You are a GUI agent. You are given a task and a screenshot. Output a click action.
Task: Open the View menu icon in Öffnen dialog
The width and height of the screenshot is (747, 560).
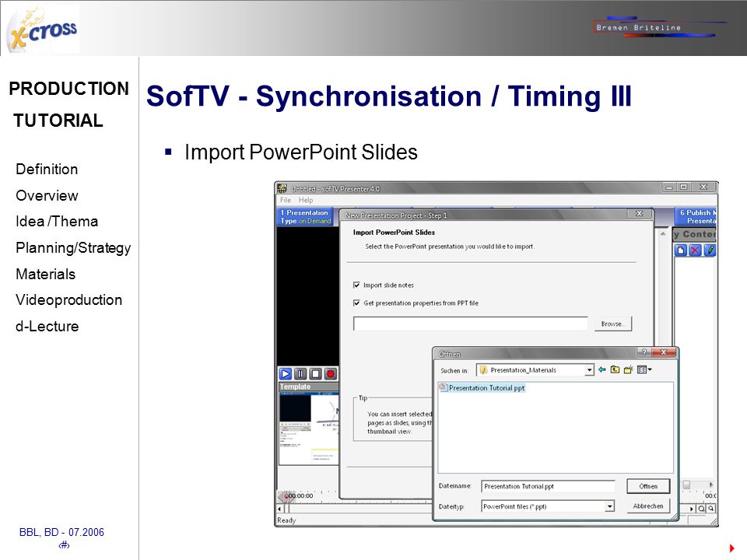pyautogui.click(x=644, y=369)
